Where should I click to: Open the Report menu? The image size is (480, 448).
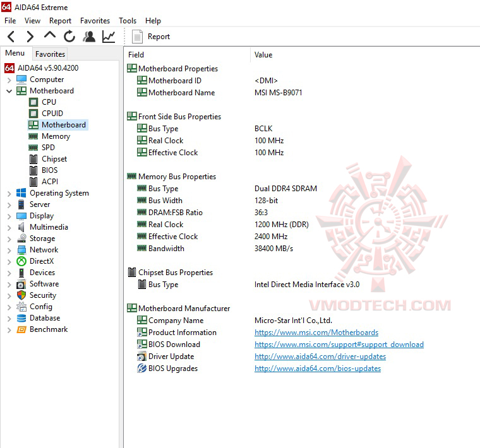pyautogui.click(x=60, y=20)
